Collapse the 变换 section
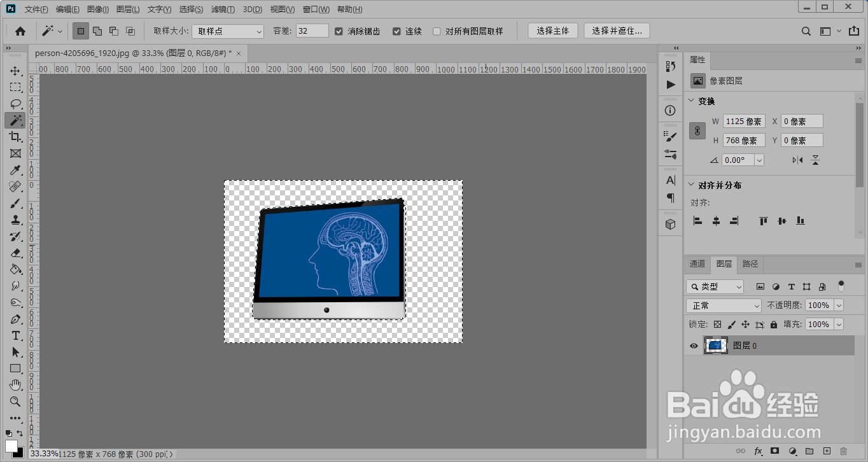 click(x=692, y=101)
